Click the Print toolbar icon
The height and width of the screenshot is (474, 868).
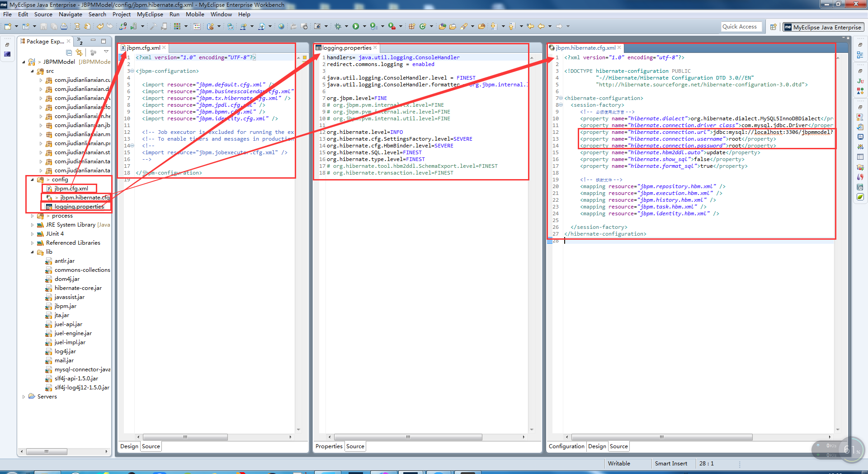tap(64, 27)
